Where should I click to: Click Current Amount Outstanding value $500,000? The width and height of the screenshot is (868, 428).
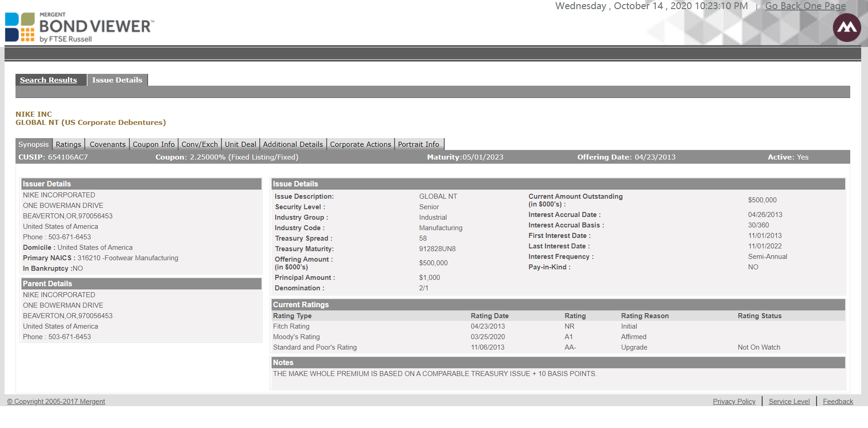(x=762, y=200)
